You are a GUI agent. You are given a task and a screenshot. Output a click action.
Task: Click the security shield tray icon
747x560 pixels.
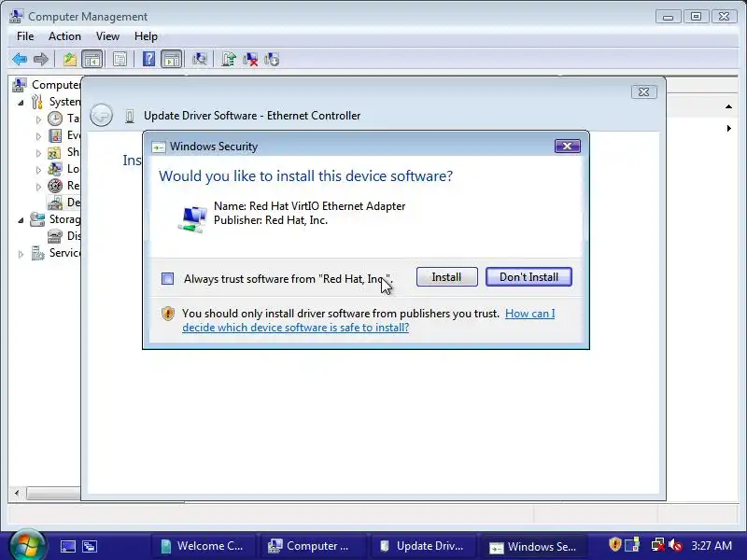pyautogui.click(x=615, y=544)
